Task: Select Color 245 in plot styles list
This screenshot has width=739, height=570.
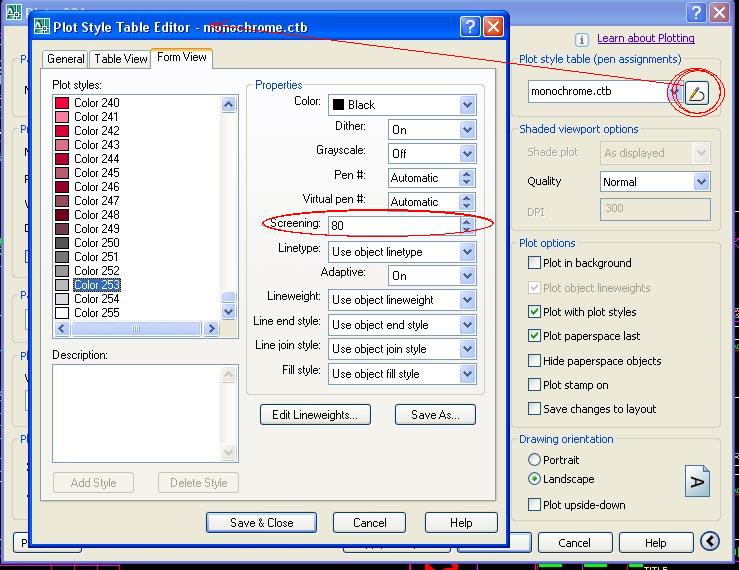Action: (x=97, y=173)
